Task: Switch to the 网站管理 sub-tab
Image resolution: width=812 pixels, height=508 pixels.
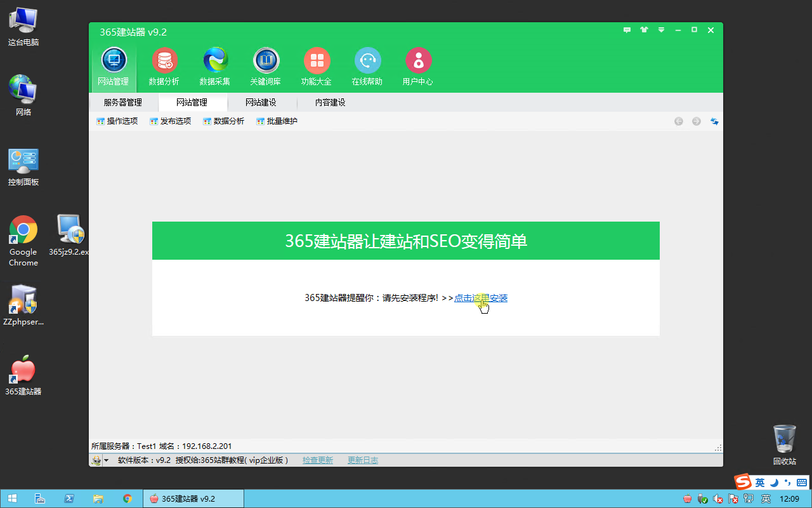Action: tap(192, 102)
